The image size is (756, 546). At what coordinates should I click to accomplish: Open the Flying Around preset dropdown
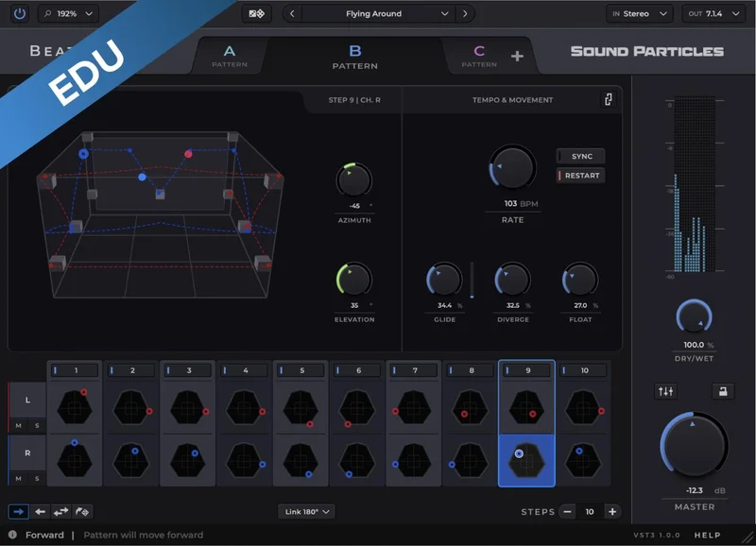click(x=379, y=13)
